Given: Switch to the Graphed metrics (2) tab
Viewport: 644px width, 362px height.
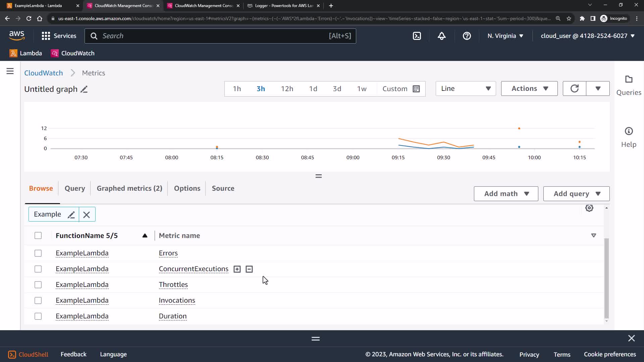Looking at the screenshot, I should 129,188.
